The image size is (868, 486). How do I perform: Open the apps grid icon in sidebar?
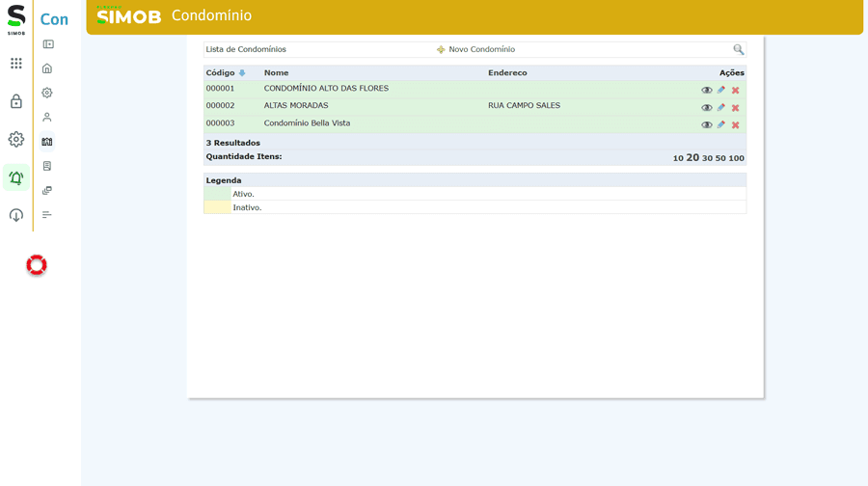[x=16, y=64]
